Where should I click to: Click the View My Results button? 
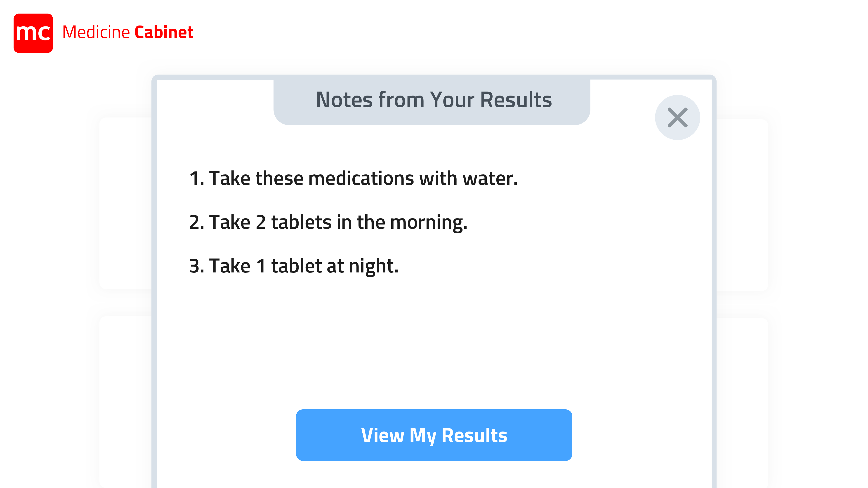[x=434, y=435]
